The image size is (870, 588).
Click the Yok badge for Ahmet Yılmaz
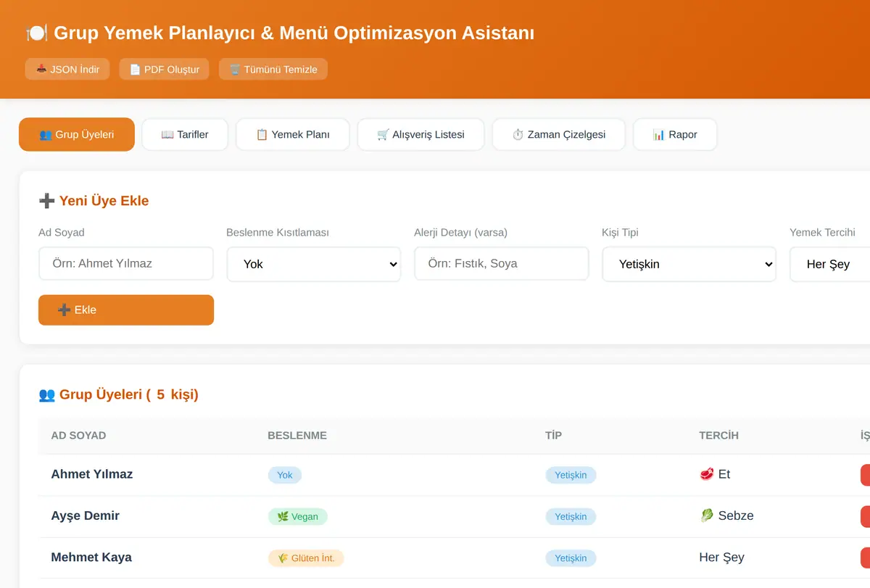(x=285, y=475)
